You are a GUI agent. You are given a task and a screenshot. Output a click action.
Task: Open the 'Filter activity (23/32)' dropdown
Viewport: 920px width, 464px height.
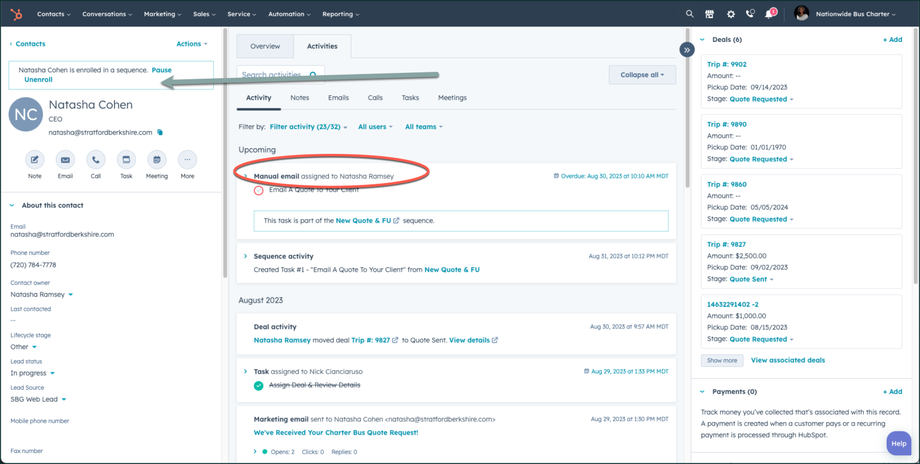click(x=309, y=127)
